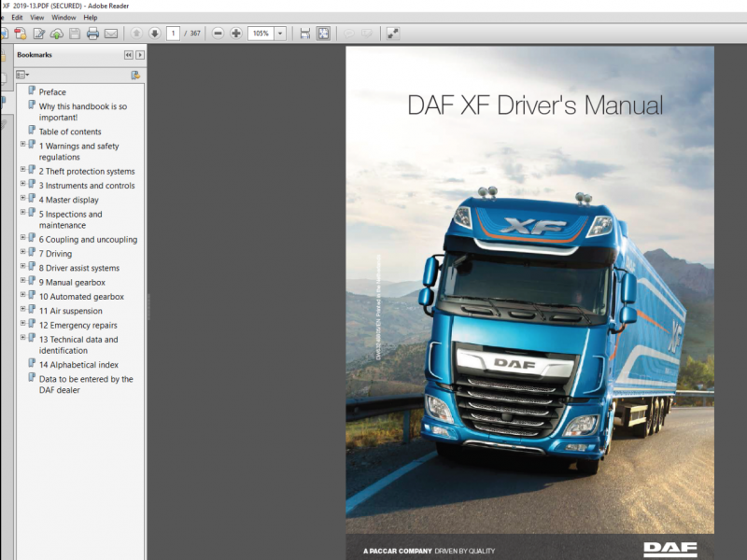Image resolution: width=747 pixels, height=560 pixels.
Task: Collapse the Bookmarks panel with double-arrow
Action: pos(129,55)
